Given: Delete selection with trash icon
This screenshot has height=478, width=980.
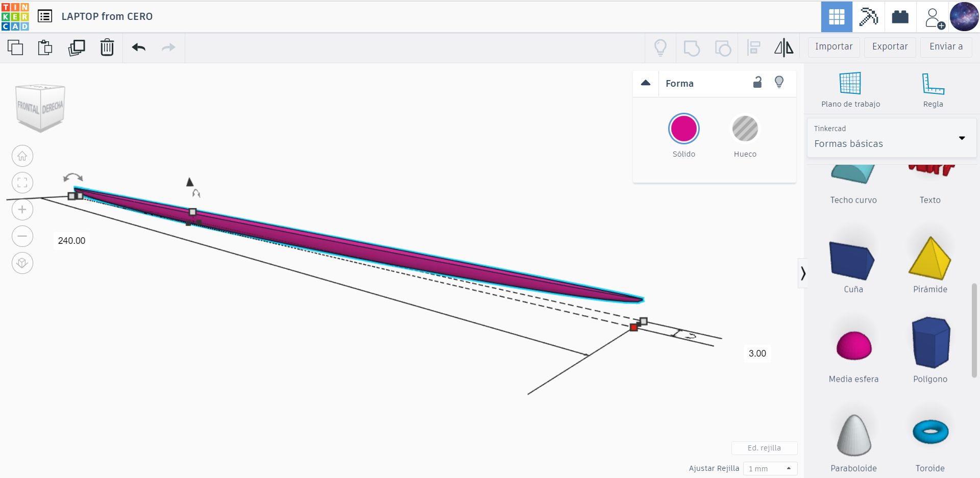Looking at the screenshot, I should pos(107,47).
